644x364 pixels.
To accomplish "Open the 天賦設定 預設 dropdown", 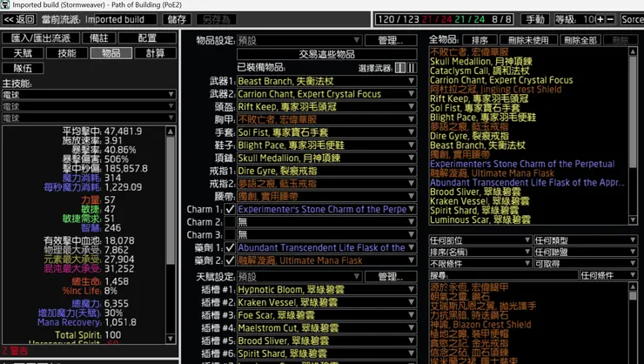I will (x=299, y=277).
